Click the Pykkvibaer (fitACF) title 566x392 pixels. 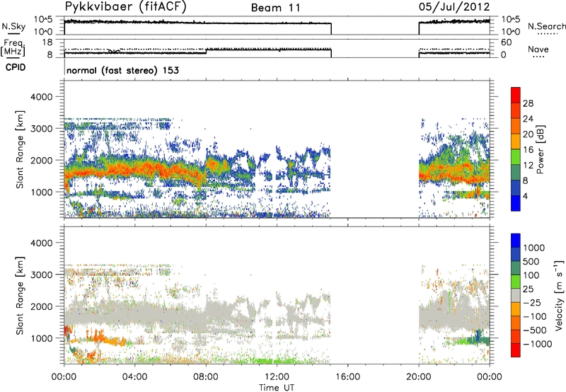coord(125,7)
